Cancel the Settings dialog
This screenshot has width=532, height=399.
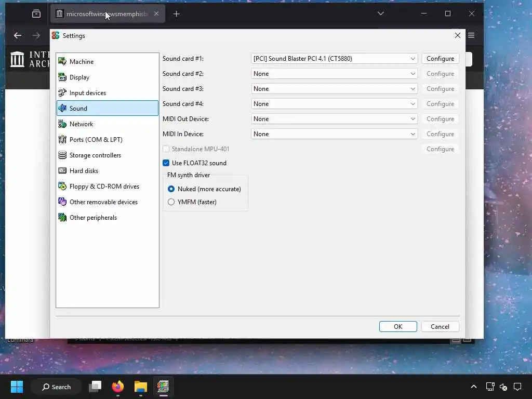pyautogui.click(x=440, y=326)
